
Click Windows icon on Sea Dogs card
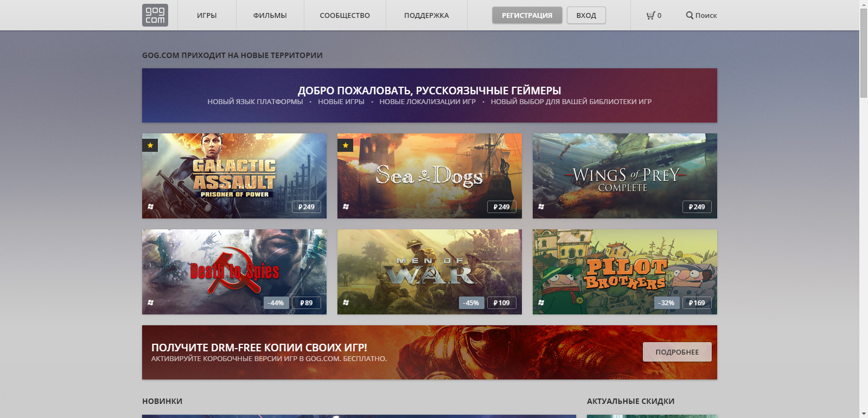pos(346,207)
